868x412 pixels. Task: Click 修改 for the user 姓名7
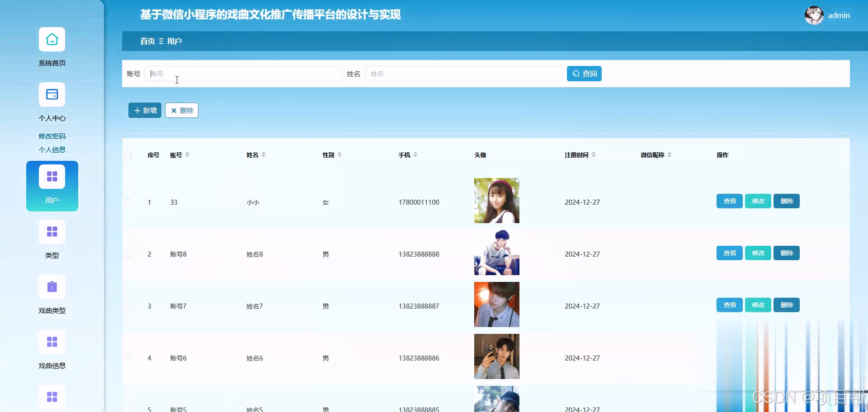pos(758,305)
